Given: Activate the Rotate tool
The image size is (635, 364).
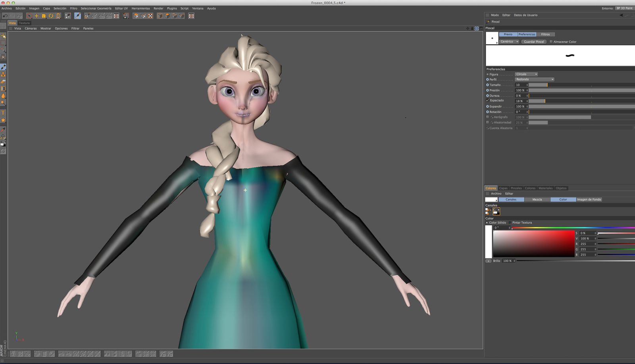Looking at the screenshot, I should tap(51, 16).
